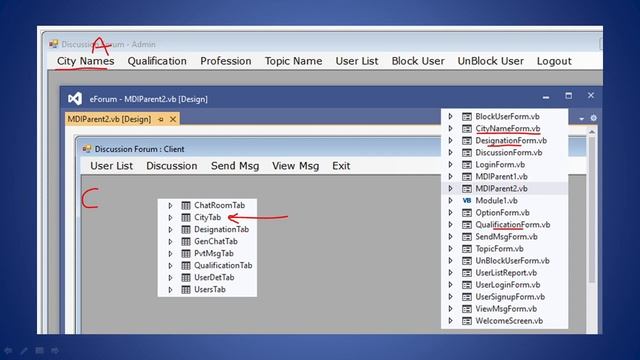Image resolution: width=640 pixels, height=360 pixels.
Task: Select the MDIParent2.vb [Design] tab
Action: 109,119
